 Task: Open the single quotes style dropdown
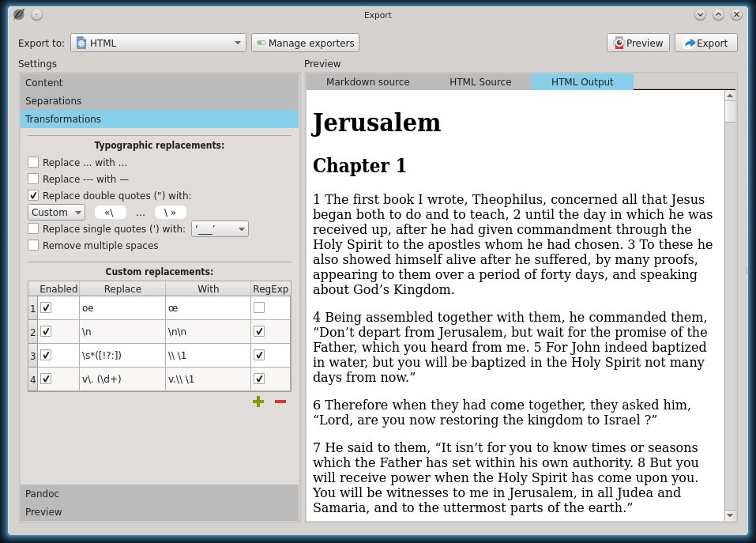click(220, 228)
